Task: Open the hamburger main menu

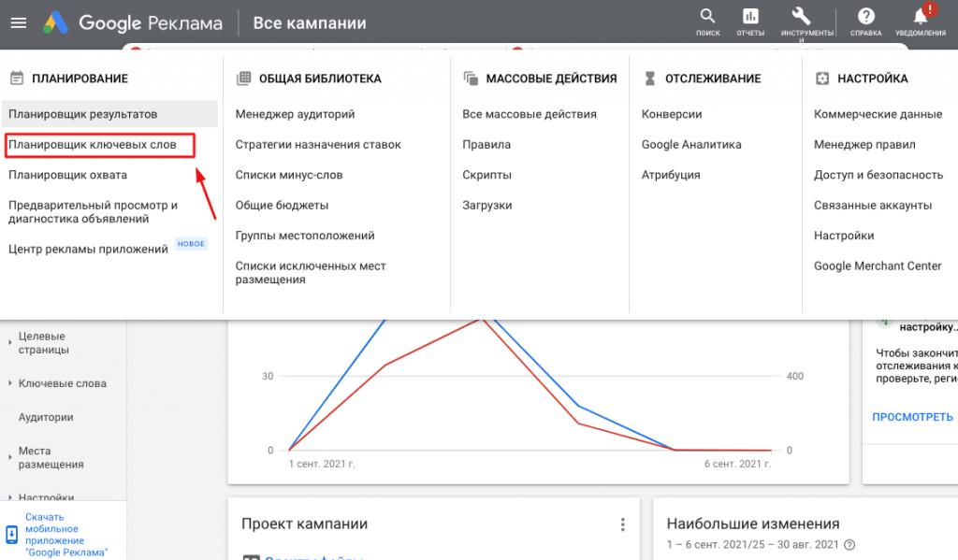Action: click(x=19, y=23)
